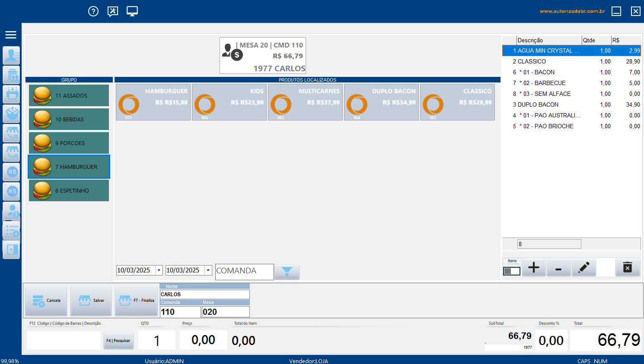Click the COMANDA search input field
Viewport: 644px width, 364px height.
click(x=244, y=272)
